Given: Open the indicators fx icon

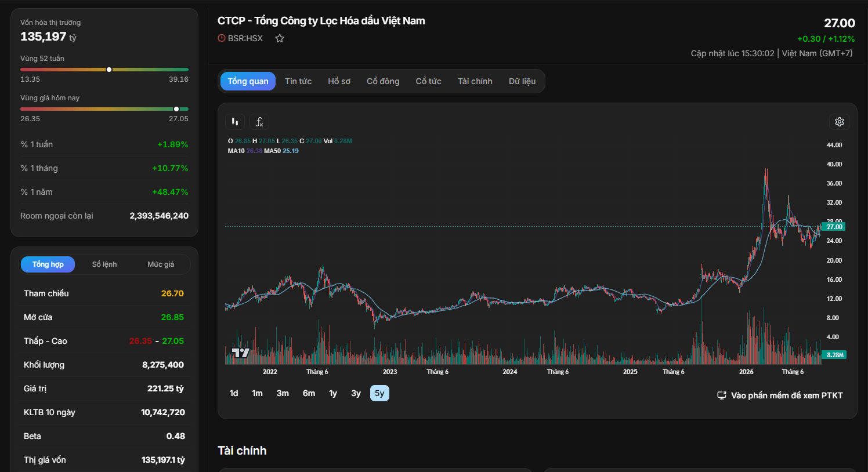Looking at the screenshot, I should click(x=259, y=122).
